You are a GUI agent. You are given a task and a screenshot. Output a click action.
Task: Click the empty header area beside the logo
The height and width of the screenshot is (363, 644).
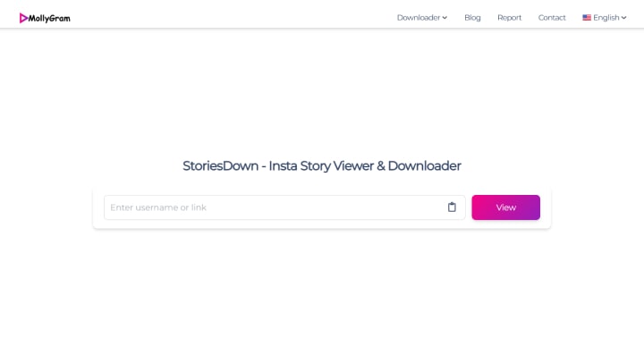(x=224, y=18)
